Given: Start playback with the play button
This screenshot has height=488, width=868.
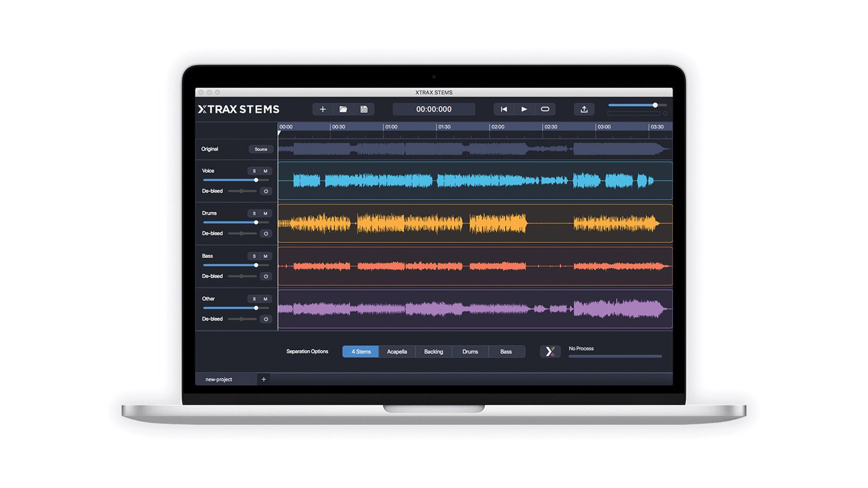Looking at the screenshot, I should coord(524,109).
